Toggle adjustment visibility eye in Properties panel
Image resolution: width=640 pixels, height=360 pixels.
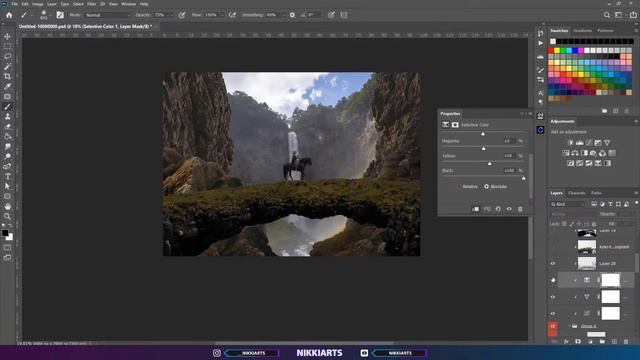tap(509, 209)
